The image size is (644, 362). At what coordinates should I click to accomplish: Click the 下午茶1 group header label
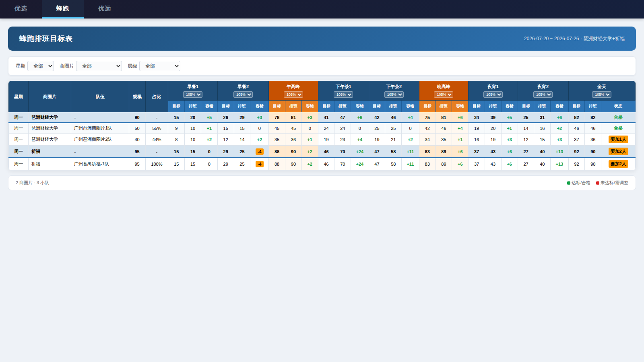click(343, 86)
